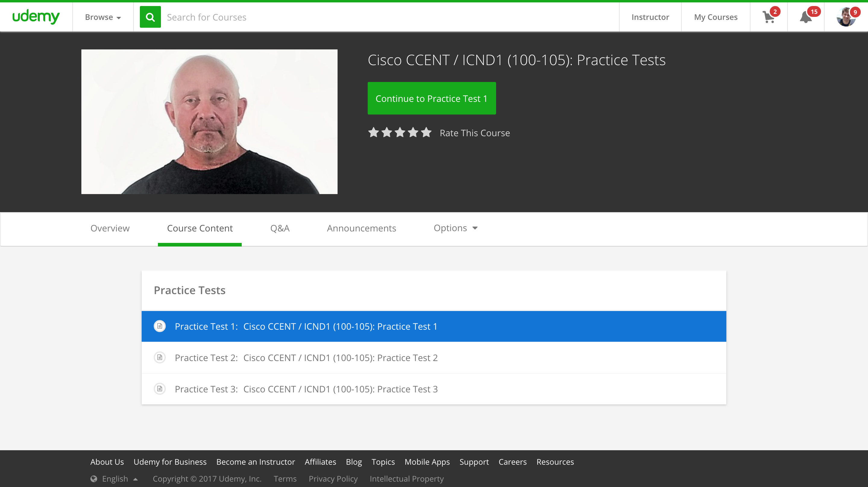Open the Intellectual Property footer link
The image size is (868, 487).
point(407,479)
